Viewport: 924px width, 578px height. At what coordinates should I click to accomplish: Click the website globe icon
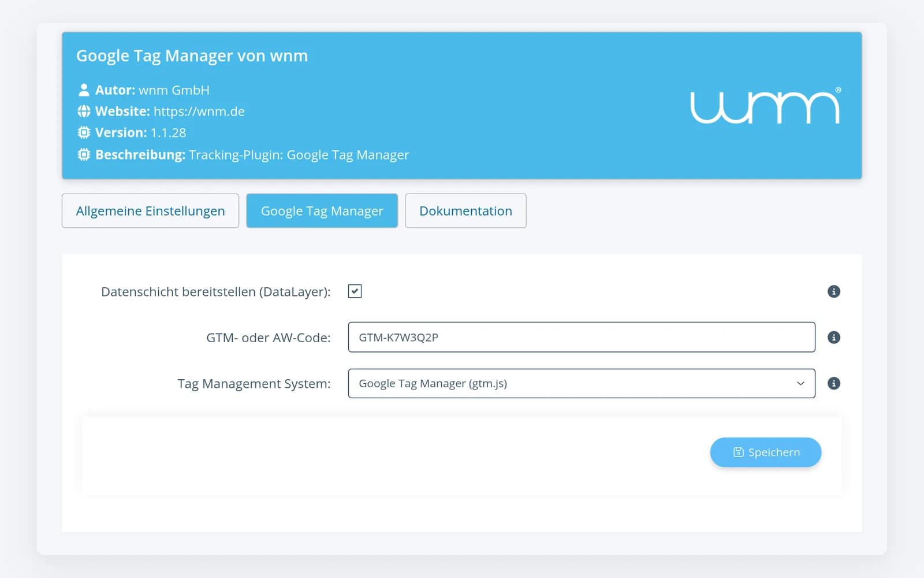[84, 111]
